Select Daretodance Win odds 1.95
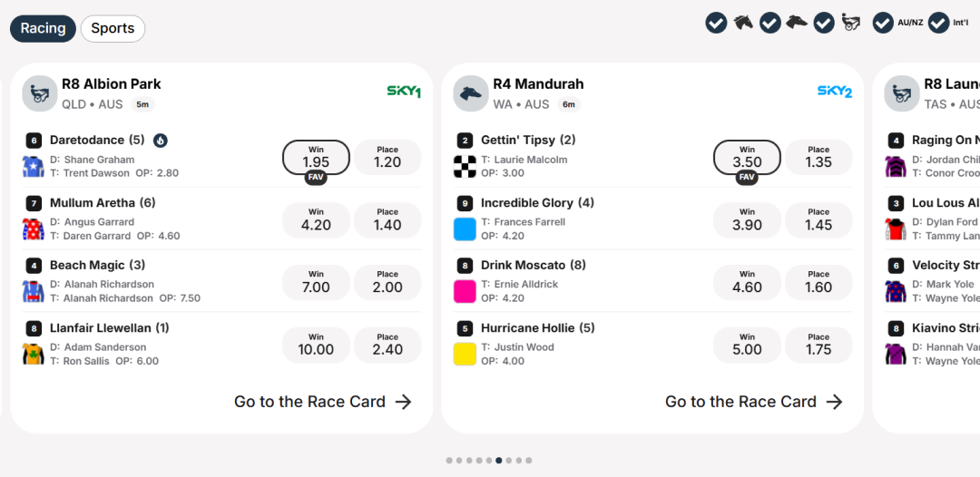Viewport: 980px width, 477px height. pos(316,157)
